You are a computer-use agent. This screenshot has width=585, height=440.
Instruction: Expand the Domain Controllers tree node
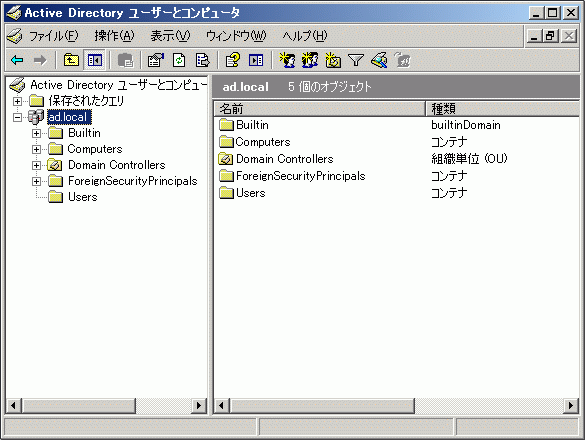coord(36,165)
